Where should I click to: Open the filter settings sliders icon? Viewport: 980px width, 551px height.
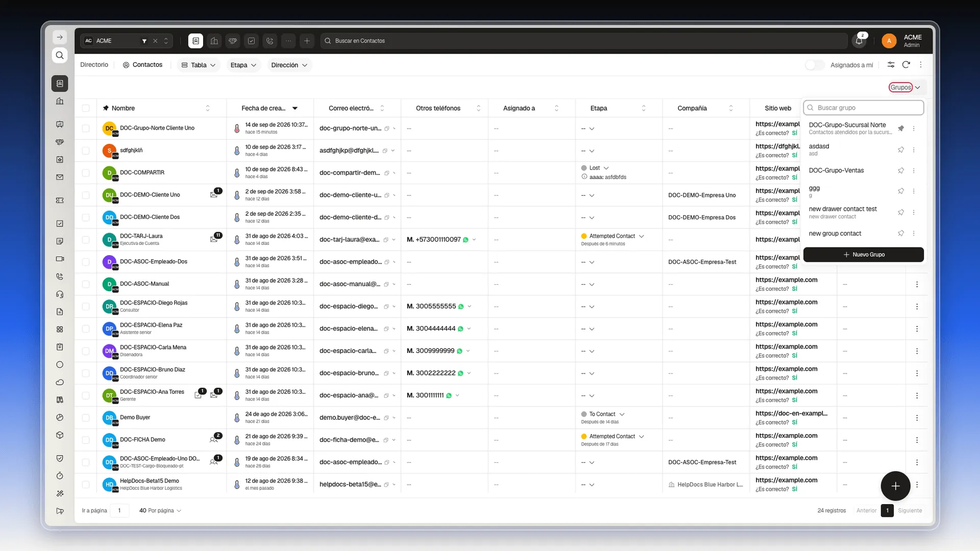pos(891,65)
